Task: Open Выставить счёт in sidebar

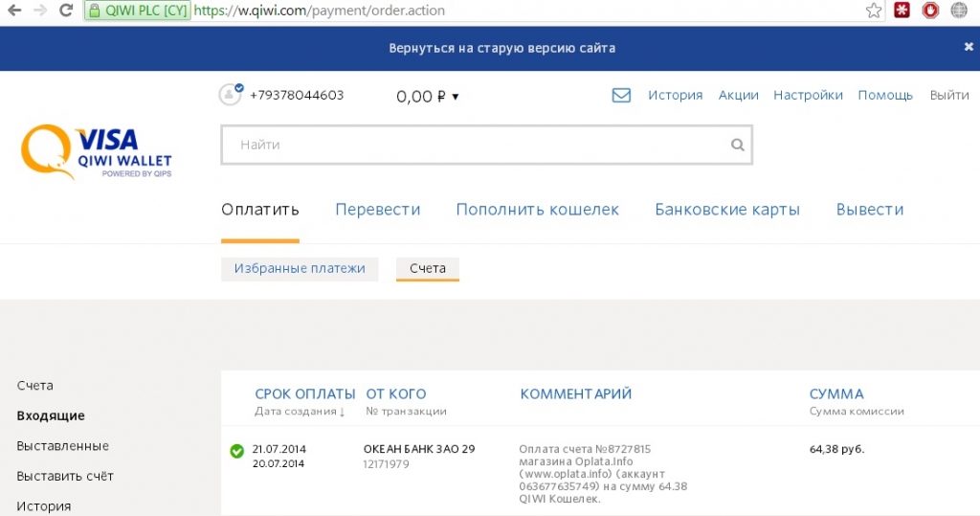Action: (x=65, y=476)
